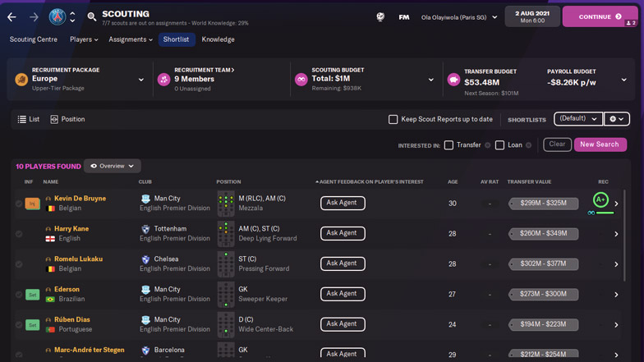This screenshot has height=362, width=644.
Task: Ask Agent about Harry Kane
Action: (x=343, y=233)
